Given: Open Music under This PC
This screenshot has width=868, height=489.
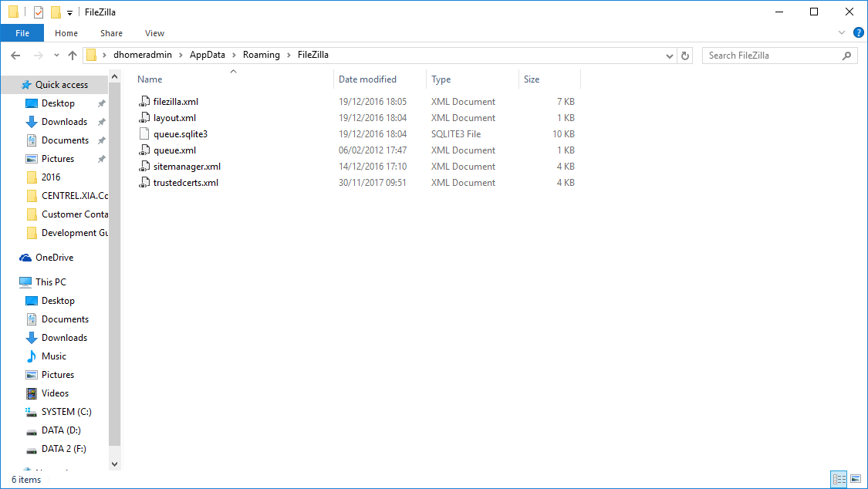Looking at the screenshot, I should pyautogui.click(x=54, y=356).
